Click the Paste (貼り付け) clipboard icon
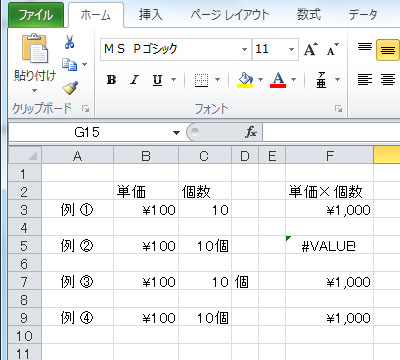 [35, 48]
